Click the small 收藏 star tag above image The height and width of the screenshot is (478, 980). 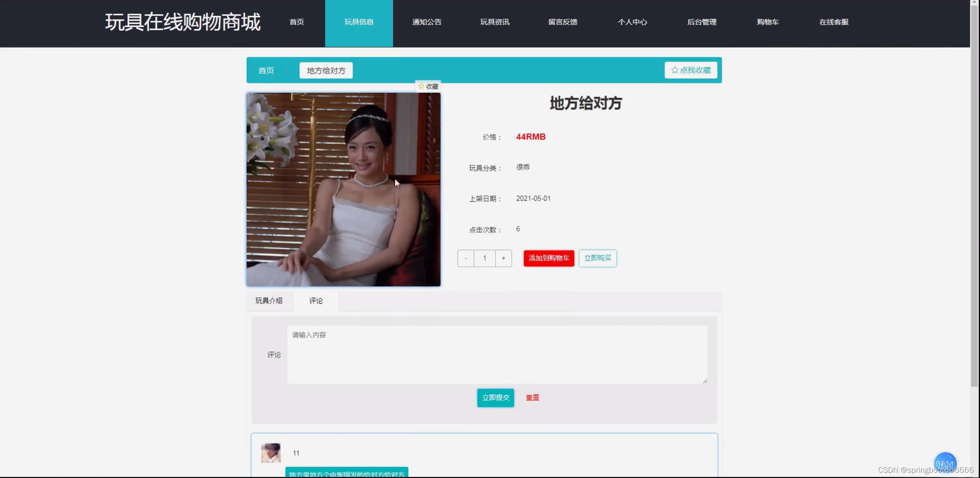coord(428,87)
